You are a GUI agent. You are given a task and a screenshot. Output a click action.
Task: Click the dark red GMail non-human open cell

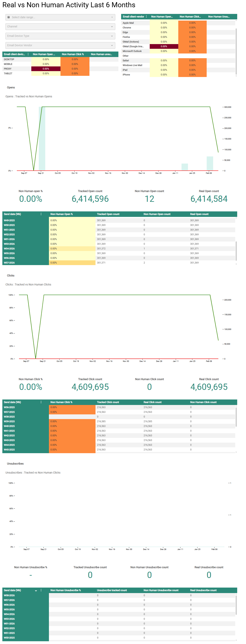(164, 46)
